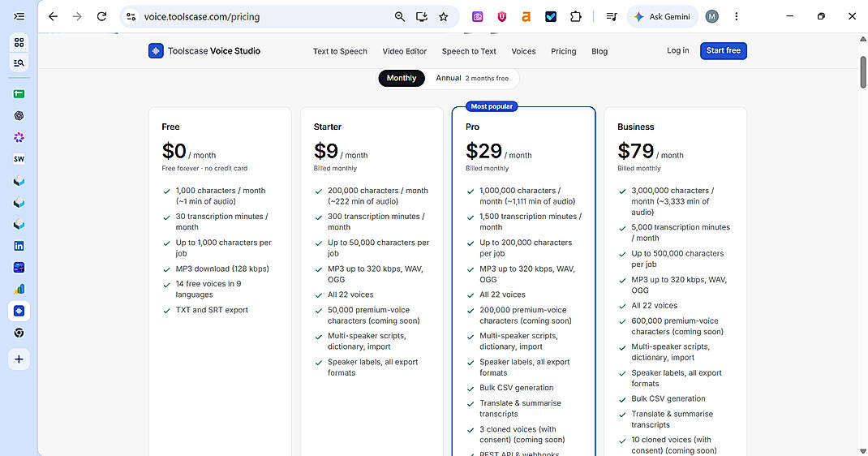Click the scrollbar down arrow

[x=862, y=451]
